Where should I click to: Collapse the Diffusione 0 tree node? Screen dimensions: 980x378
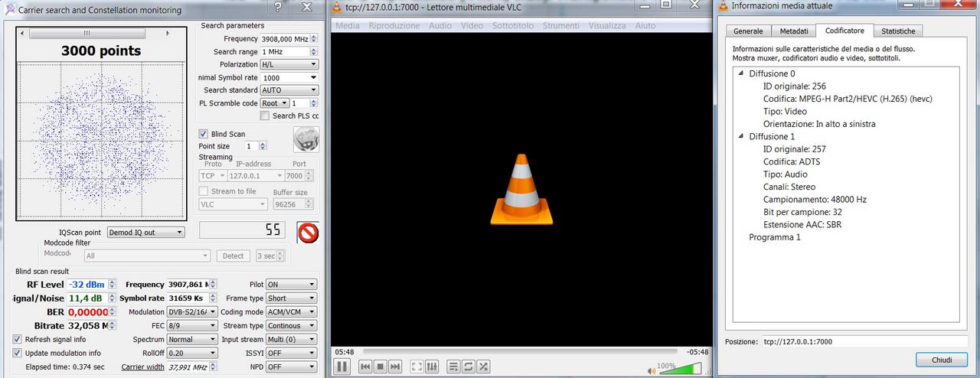click(741, 73)
